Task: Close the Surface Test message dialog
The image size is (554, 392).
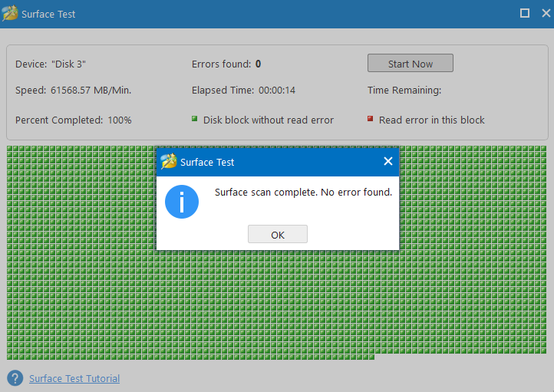Action: click(x=388, y=161)
